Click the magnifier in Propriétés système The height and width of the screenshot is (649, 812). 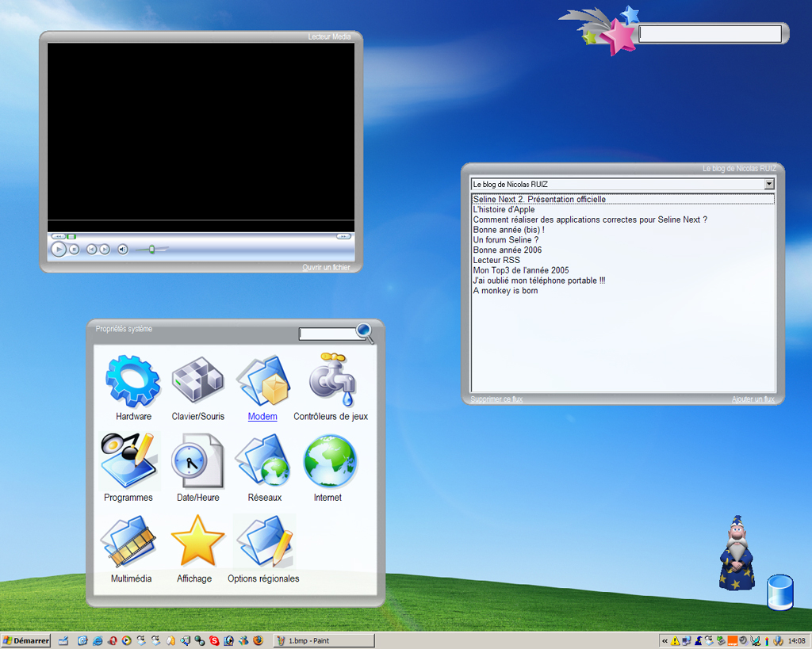(x=365, y=332)
